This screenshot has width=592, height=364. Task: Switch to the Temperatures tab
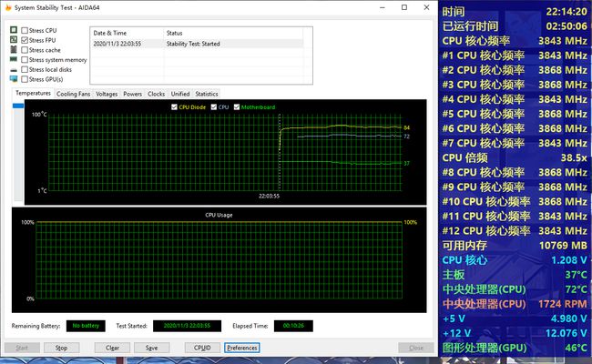tap(33, 93)
